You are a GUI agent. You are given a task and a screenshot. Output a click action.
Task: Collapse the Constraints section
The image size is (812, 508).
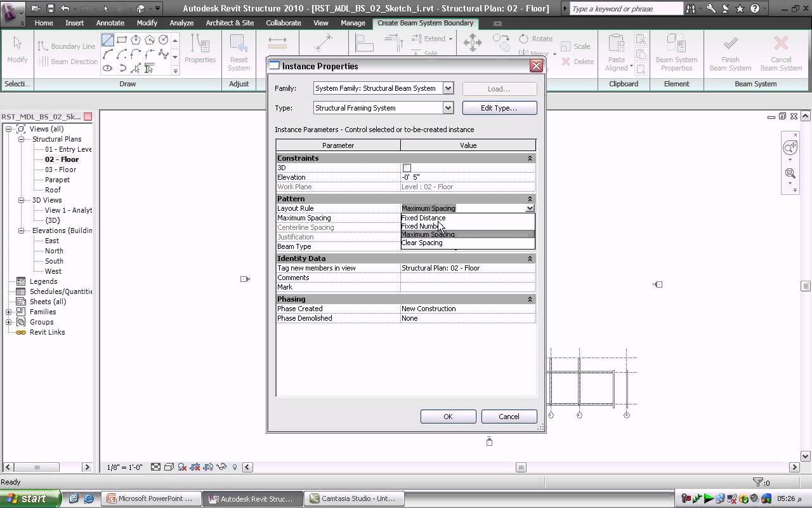point(530,158)
